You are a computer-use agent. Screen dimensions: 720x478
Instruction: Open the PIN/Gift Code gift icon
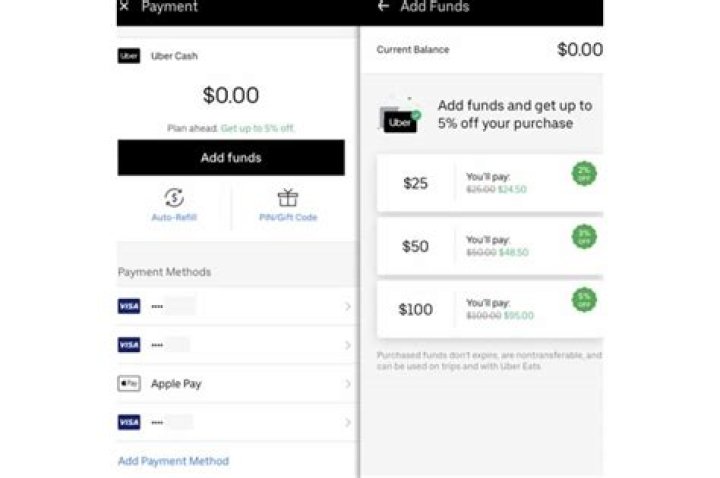coord(288,198)
